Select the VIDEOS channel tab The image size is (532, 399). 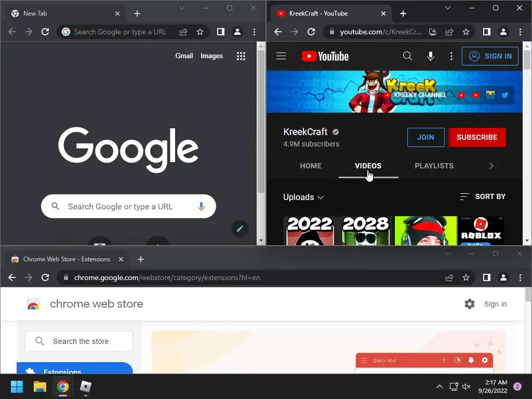point(368,166)
